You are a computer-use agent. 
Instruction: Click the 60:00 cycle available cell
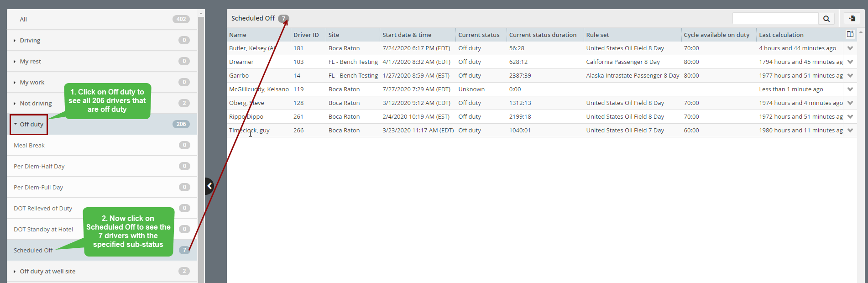(x=691, y=131)
